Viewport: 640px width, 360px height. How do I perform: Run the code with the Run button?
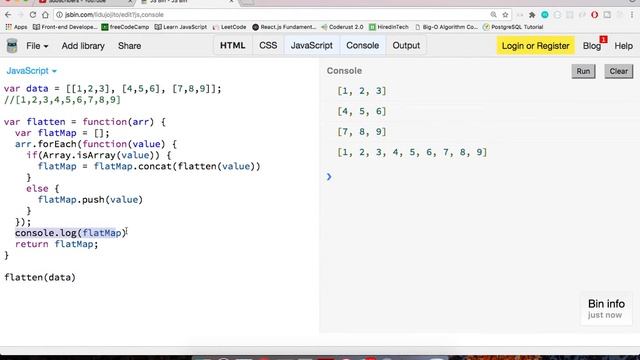click(583, 71)
